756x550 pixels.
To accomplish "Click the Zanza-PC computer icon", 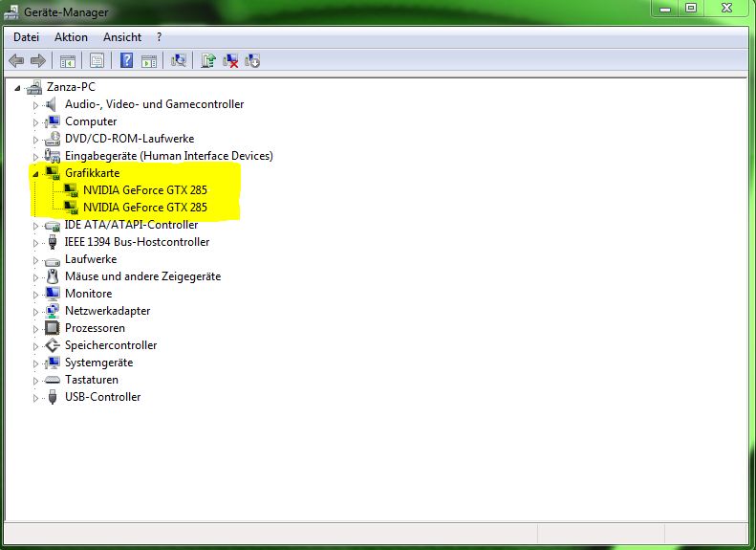I will click(x=34, y=87).
